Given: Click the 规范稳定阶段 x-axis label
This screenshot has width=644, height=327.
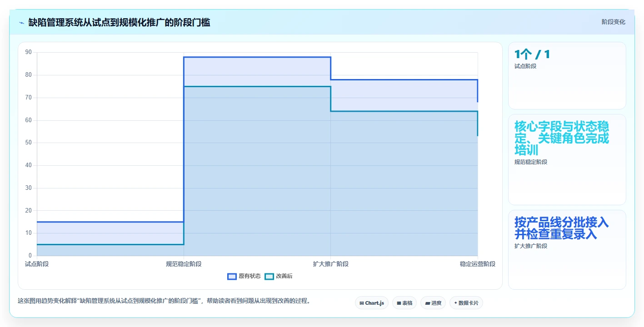Looking at the screenshot, I should coord(184,264).
